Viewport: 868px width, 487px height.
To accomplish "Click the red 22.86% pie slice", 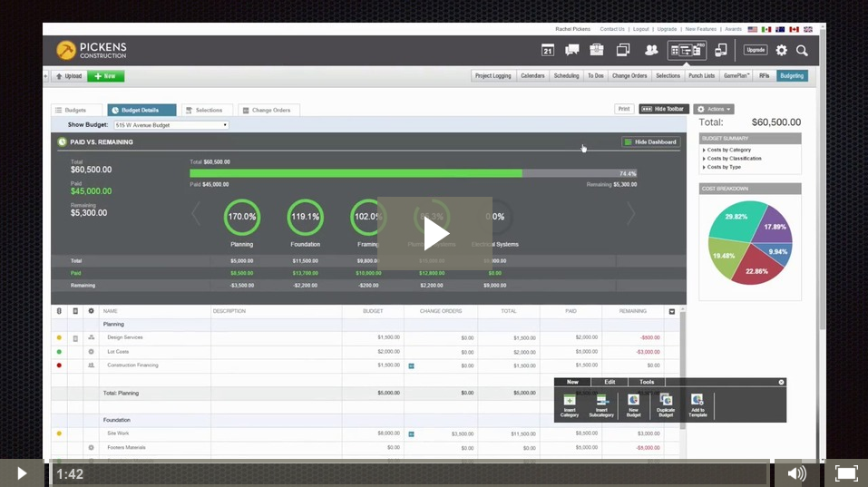I will pyautogui.click(x=756, y=267).
